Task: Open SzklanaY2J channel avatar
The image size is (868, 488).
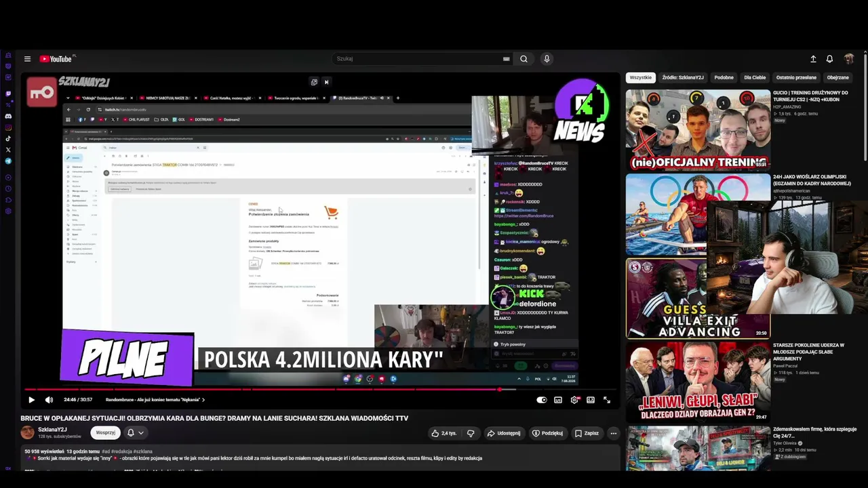Action: pyautogui.click(x=27, y=432)
